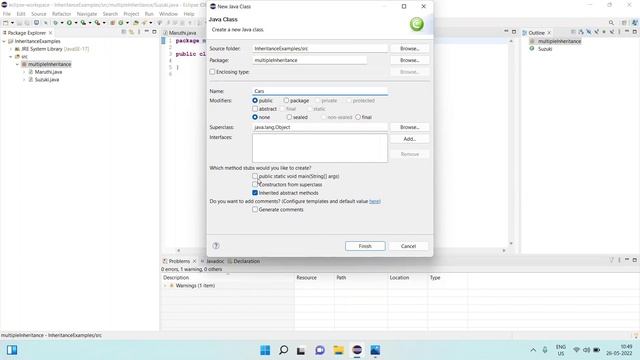Click the Eclipse icon in the taskbar
Image resolution: width=640 pixels, height=360 pixels.
pos(357,350)
